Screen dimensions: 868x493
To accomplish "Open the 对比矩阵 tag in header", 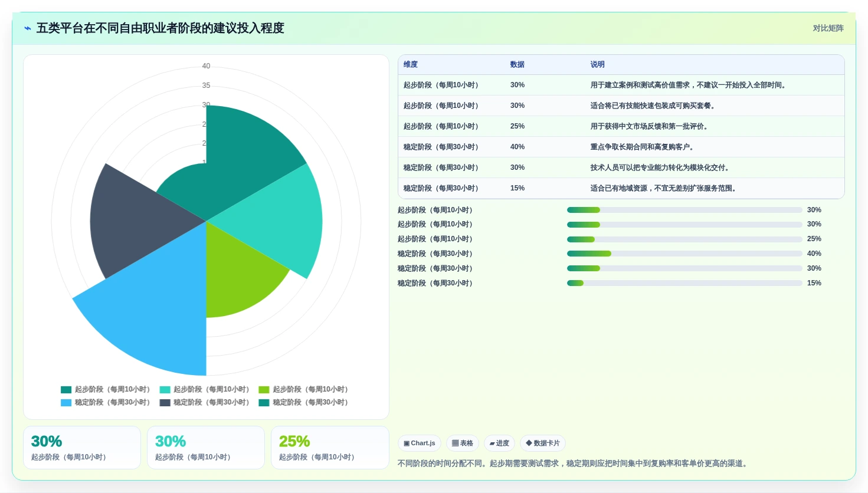I will tap(828, 28).
